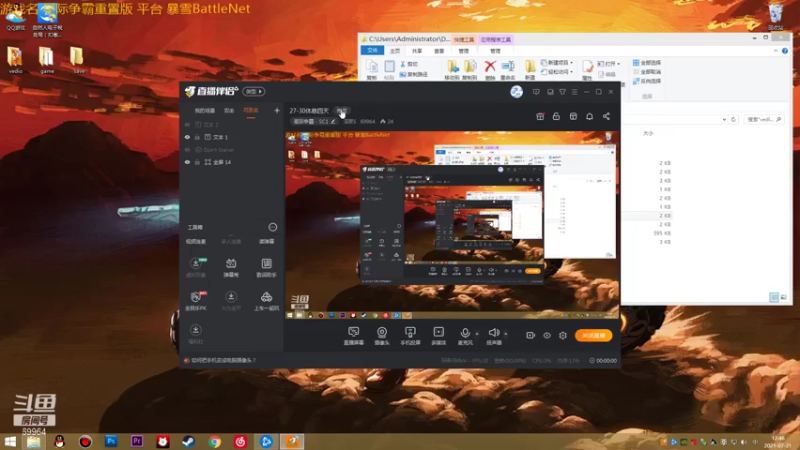
Task: Open the store box icon beside bell
Action: [573, 116]
